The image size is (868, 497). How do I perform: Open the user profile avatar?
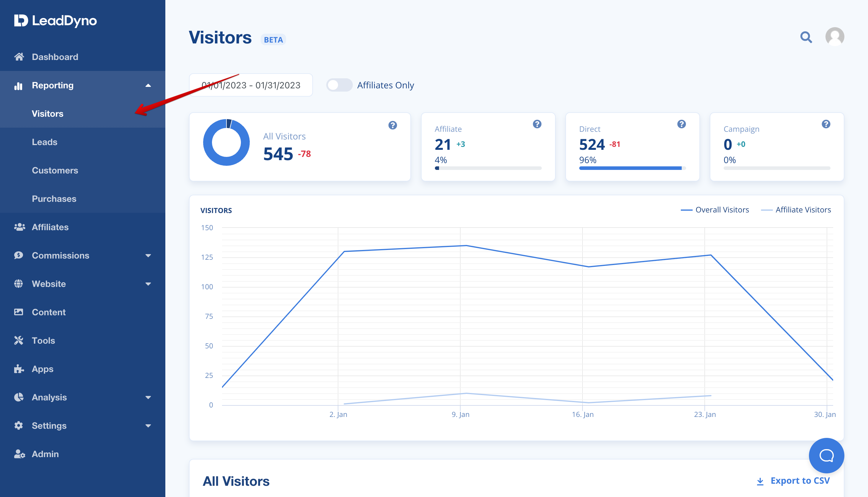click(x=834, y=37)
